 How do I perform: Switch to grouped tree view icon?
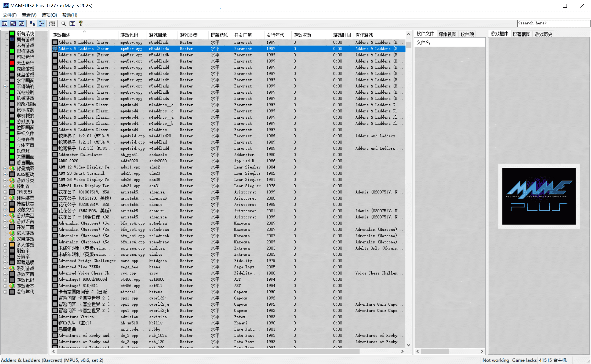(41, 23)
